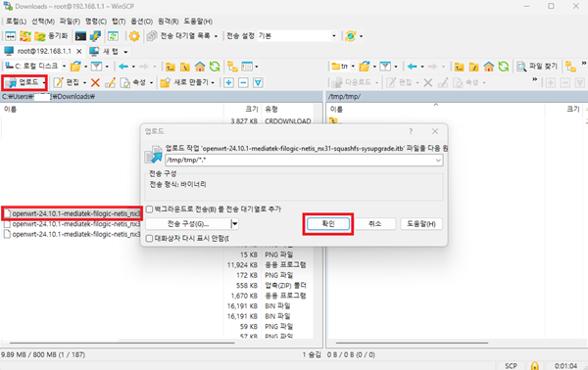Image resolution: width=588 pixels, height=370 pixels.
Task: Open the remote path /tmp/tmp/ combo box
Action: coord(304,160)
